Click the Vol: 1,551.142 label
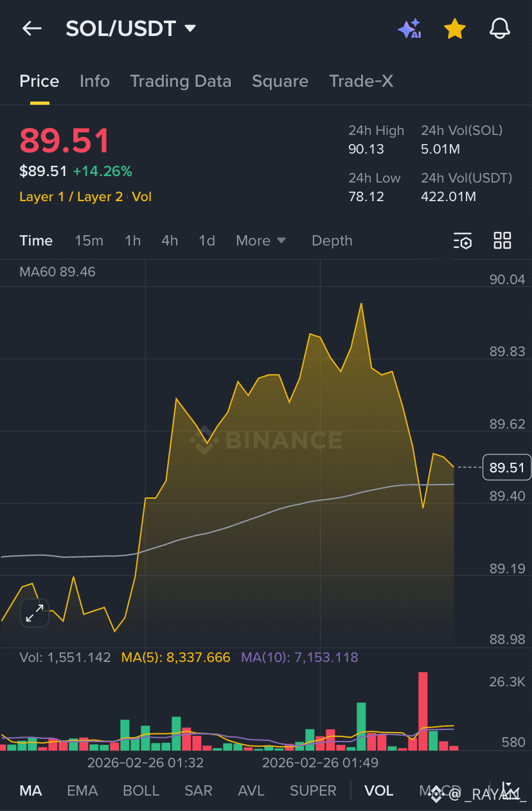Screen dimensions: 532x811 click(65, 657)
